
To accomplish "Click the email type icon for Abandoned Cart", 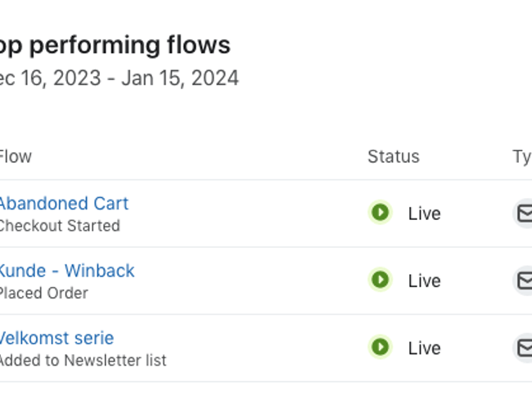I will [x=523, y=213].
